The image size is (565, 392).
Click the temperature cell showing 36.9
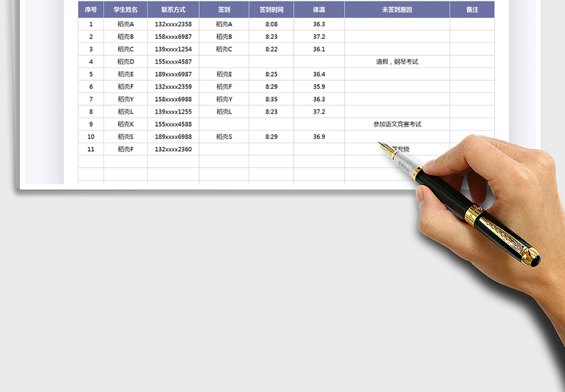[319, 136]
